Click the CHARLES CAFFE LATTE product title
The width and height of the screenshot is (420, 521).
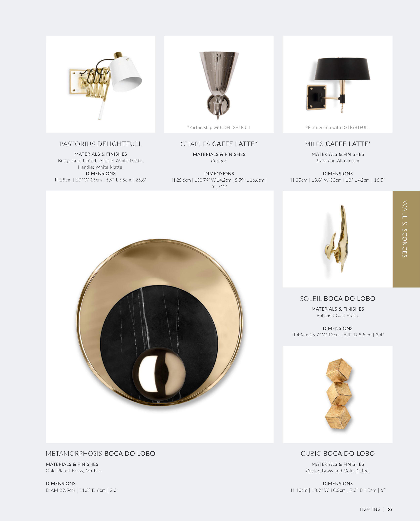[219, 144]
